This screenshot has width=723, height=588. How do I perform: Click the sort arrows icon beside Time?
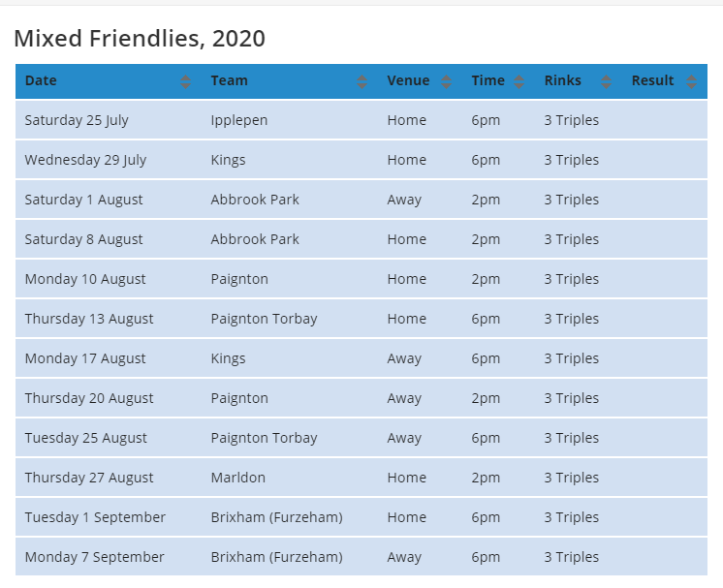coord(519,82)
